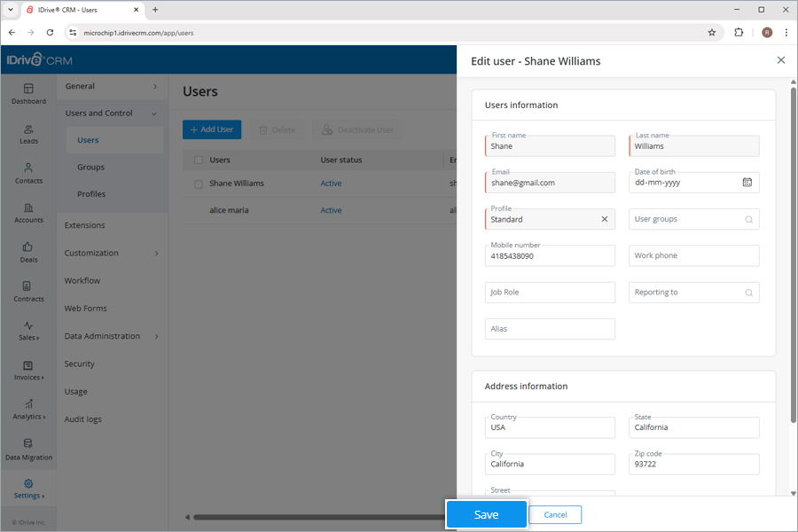
Task: Navigate to Accounts using its sidebar icon
Action: pos(28,213)
